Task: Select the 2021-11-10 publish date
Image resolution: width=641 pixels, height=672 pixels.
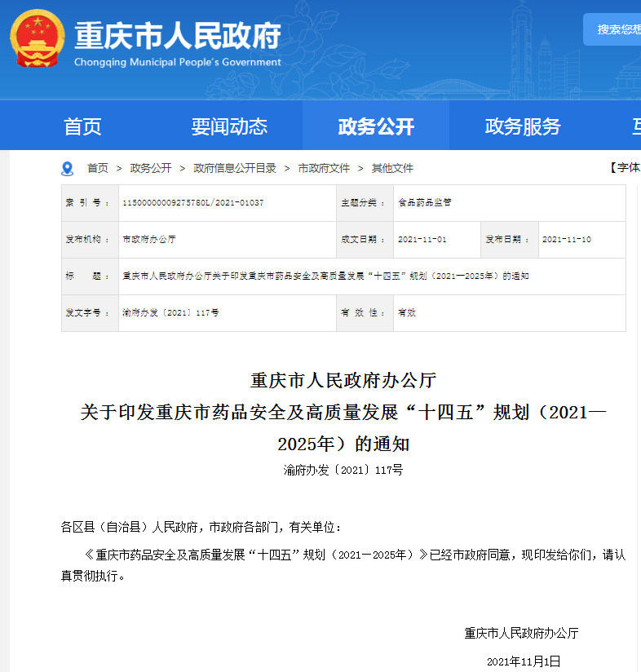Action: tap(567, 240)
